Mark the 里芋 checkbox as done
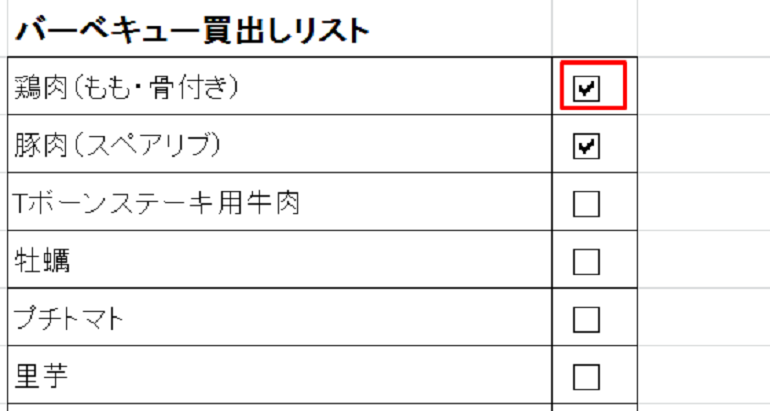 tap(587, 377)
